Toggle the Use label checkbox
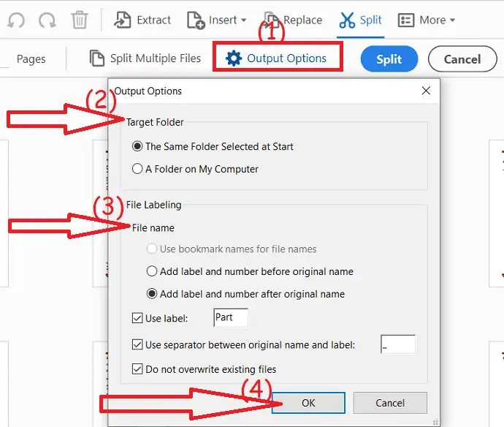This screenshot has width=504, height=427. [x=137, y=318]
